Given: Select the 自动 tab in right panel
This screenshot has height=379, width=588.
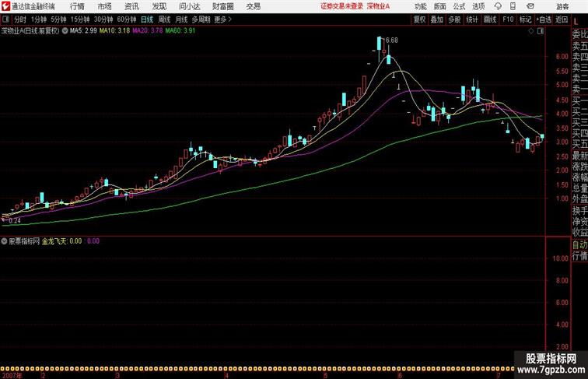Looking at the screenshot, I should click(579, 245).
